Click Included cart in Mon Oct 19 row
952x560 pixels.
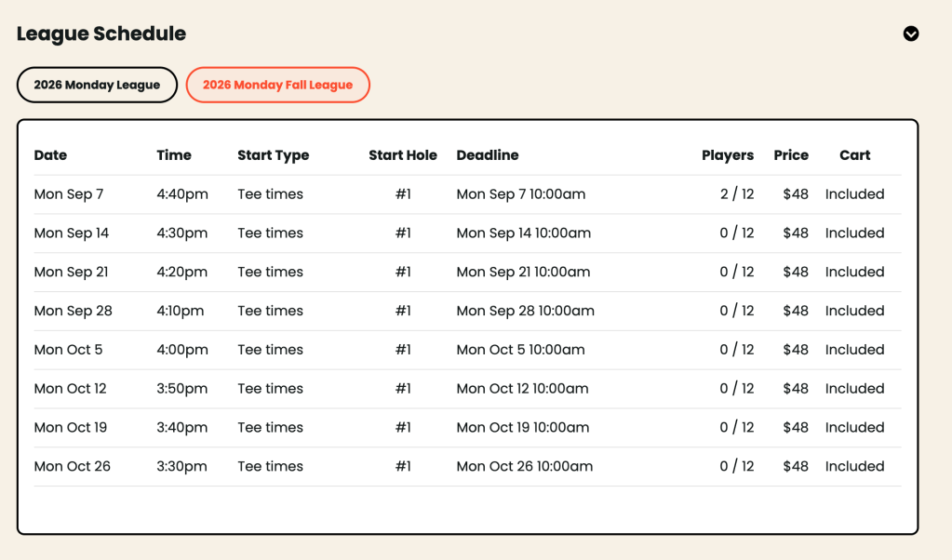click(x=855, y=427)
